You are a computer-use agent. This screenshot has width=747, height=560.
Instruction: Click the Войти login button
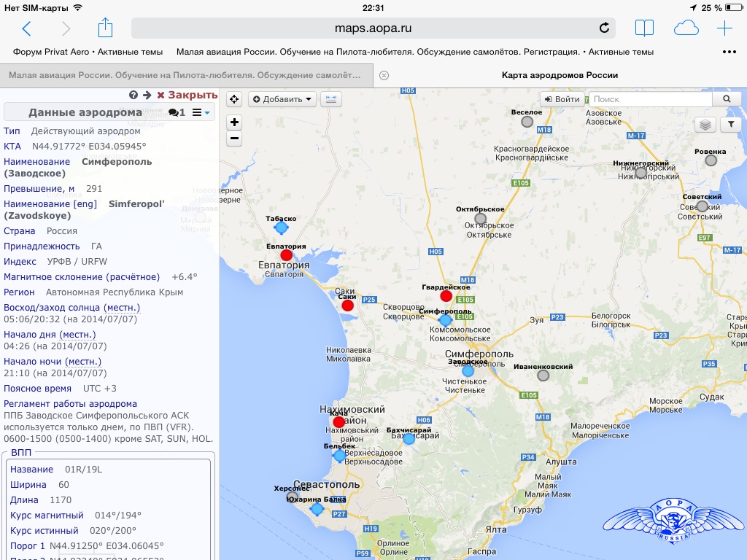tap(562, 99)
